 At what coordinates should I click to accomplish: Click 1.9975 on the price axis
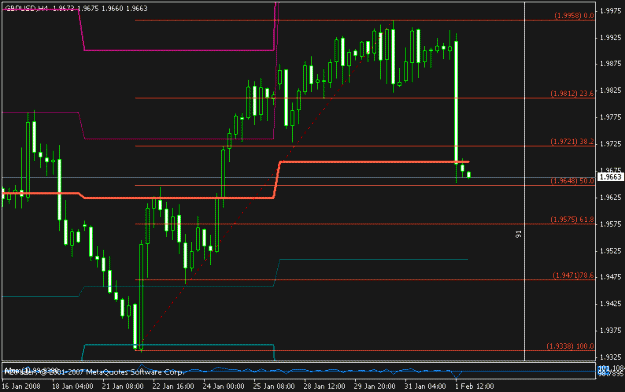tap(610, 11)
